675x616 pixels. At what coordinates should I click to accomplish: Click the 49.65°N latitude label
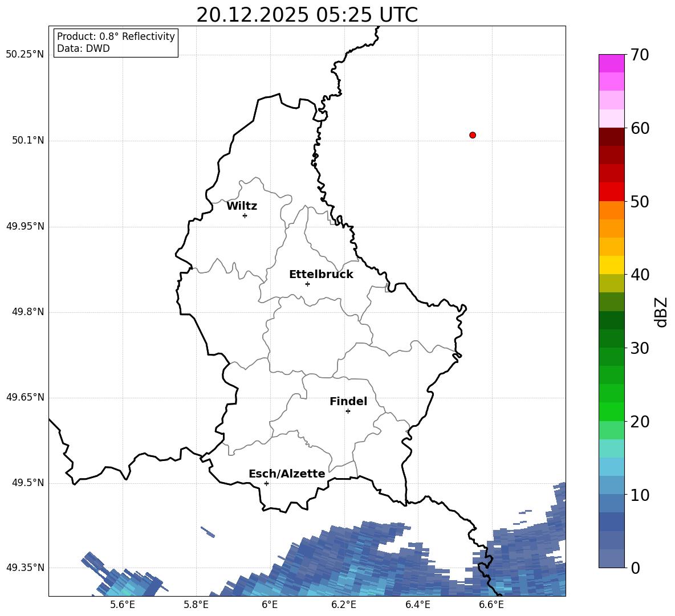click(25, 397)
